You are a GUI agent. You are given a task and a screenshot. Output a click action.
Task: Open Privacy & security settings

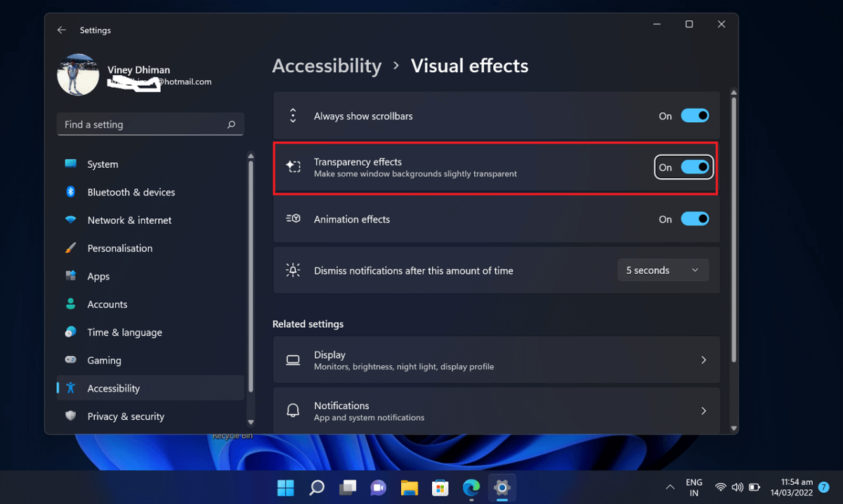pos(124,416)
